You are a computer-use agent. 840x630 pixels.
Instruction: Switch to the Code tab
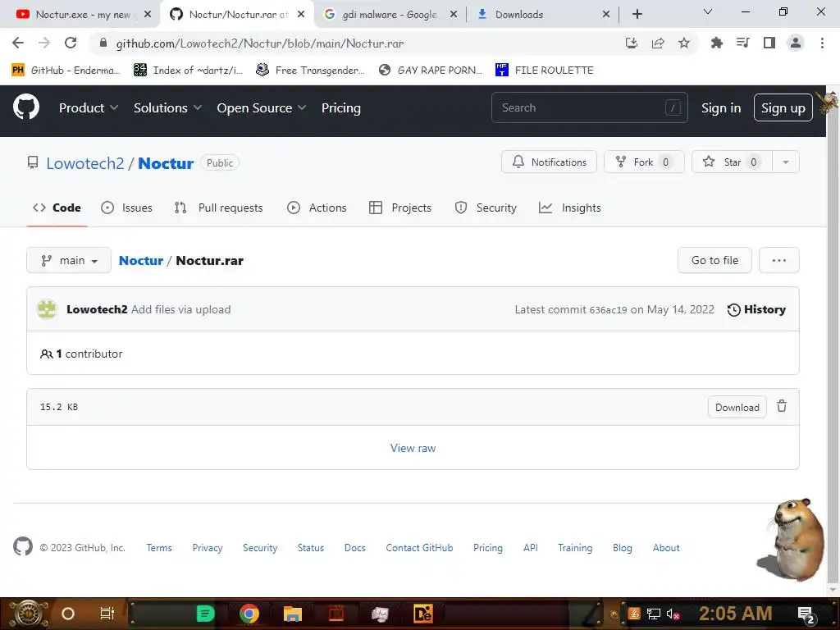[x=57, y=208]
